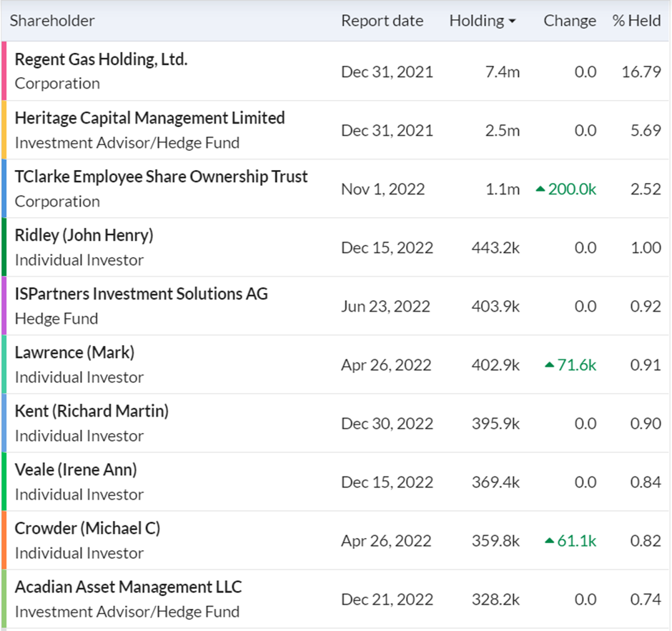
Task: Click the 443.2k holding value
Action: (495, 247)
